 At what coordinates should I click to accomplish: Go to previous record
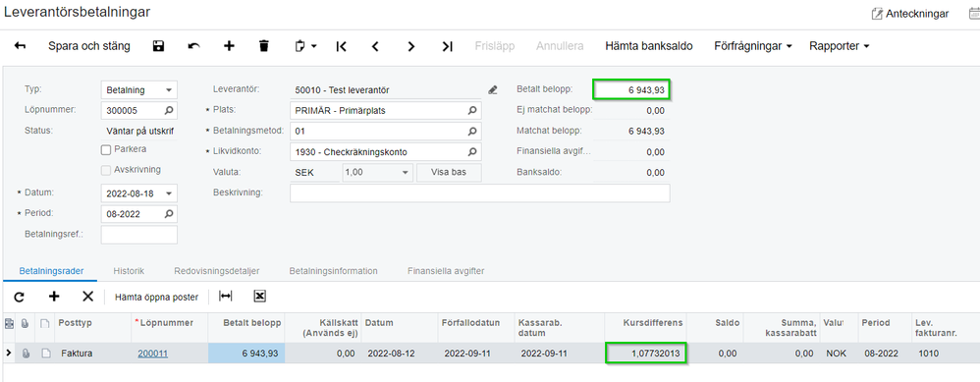pyautogui.click(x=375, y=46)
